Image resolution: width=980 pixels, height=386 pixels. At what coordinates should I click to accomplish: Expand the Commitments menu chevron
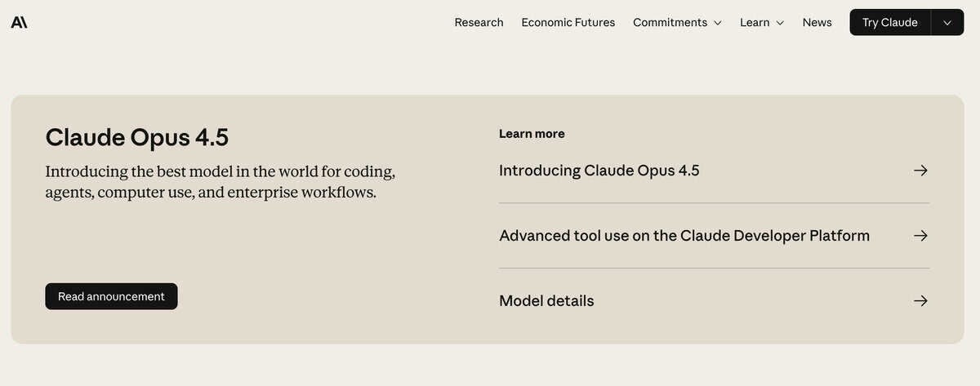(718, 23)
